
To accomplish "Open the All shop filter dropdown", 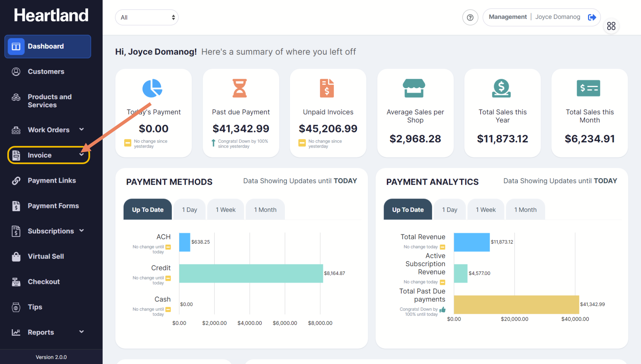I will [147, 18].
